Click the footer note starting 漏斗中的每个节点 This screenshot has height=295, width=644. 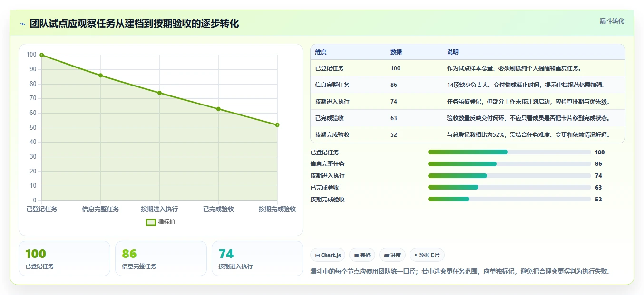pyautogui.click(x=460, y=271)
